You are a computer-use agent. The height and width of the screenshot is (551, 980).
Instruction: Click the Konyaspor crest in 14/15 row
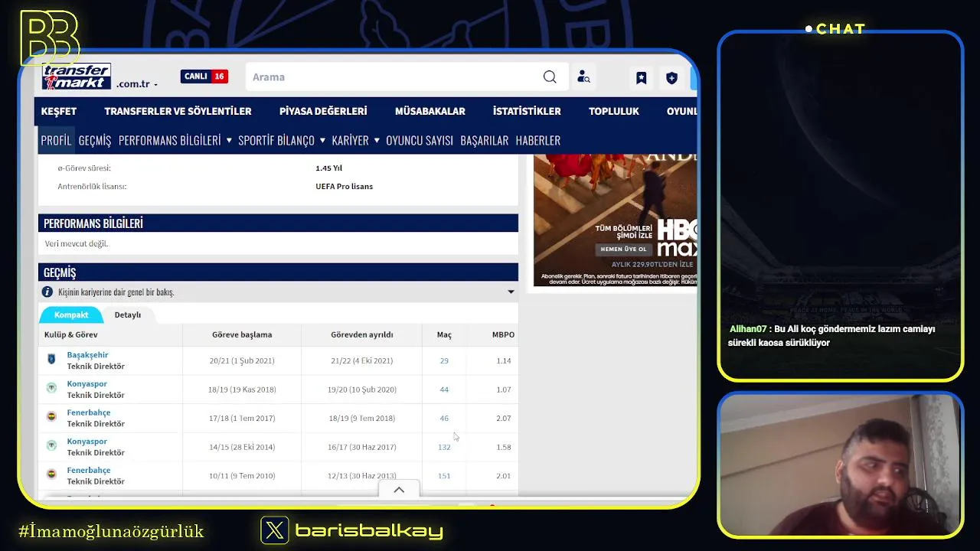pos(51,446)
